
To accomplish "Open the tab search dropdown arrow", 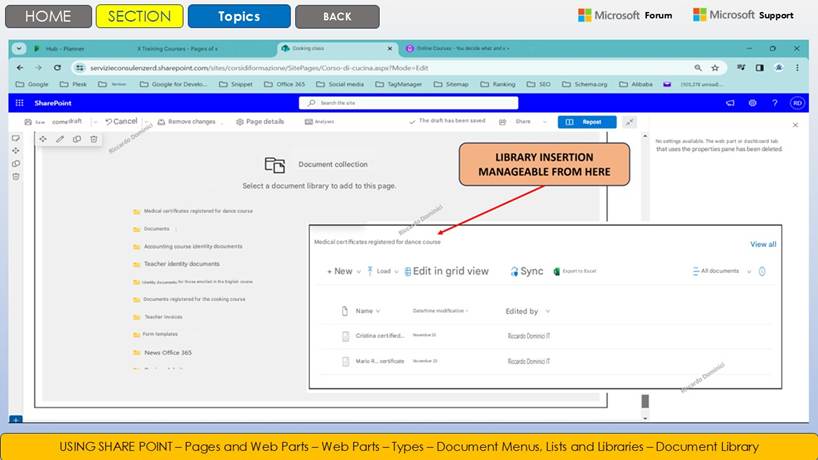I will 19,49.
